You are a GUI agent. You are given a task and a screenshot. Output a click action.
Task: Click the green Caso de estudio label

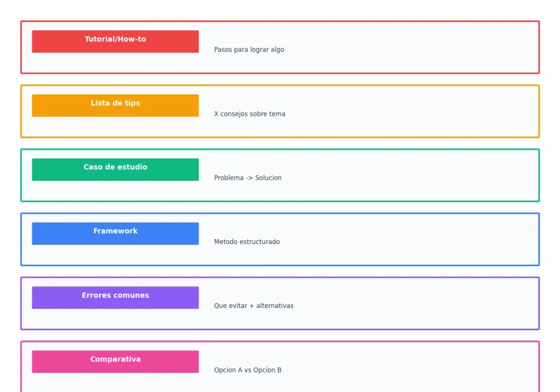point(115,170)
